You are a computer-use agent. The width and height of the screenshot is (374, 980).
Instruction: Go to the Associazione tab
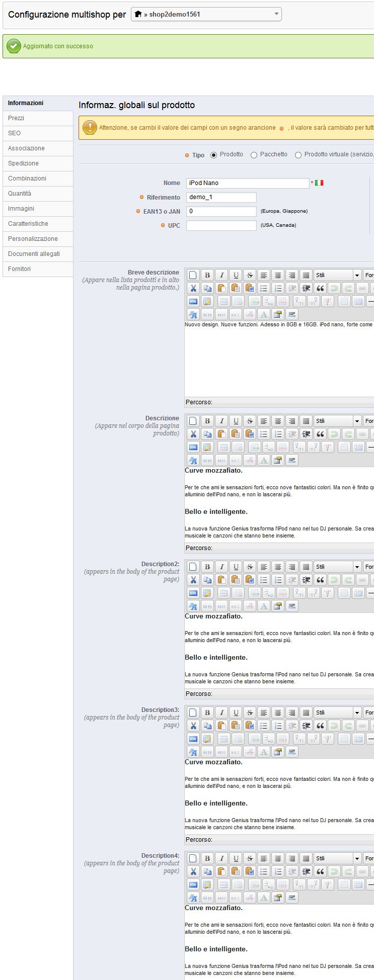38,148
